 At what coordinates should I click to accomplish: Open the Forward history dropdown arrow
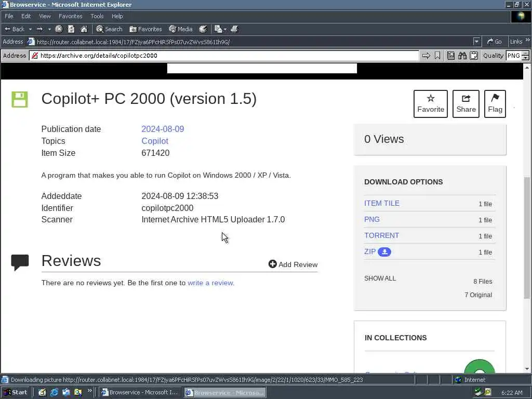click(x=49, y=29)
